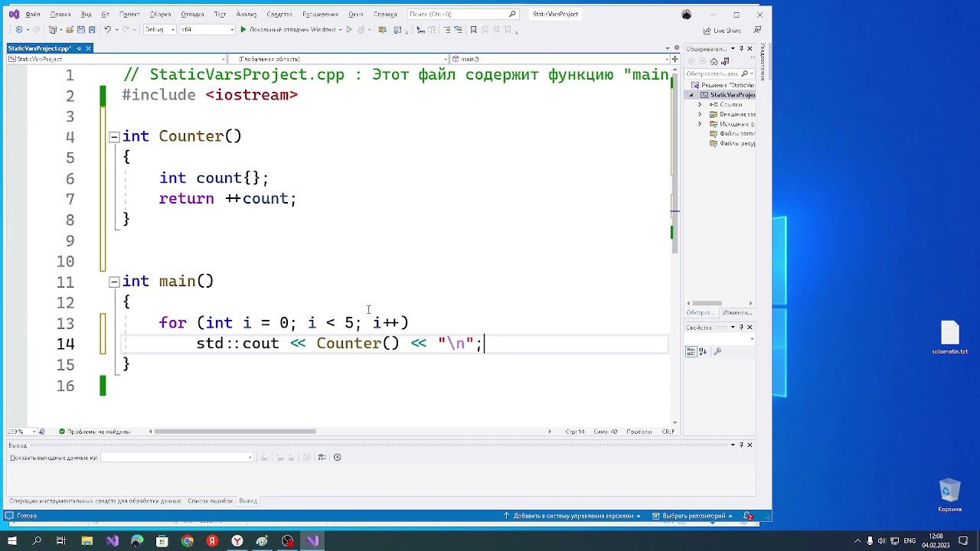Collapse the StaticVarsProject project node
The image size is (980, 551).
(691, 95)
